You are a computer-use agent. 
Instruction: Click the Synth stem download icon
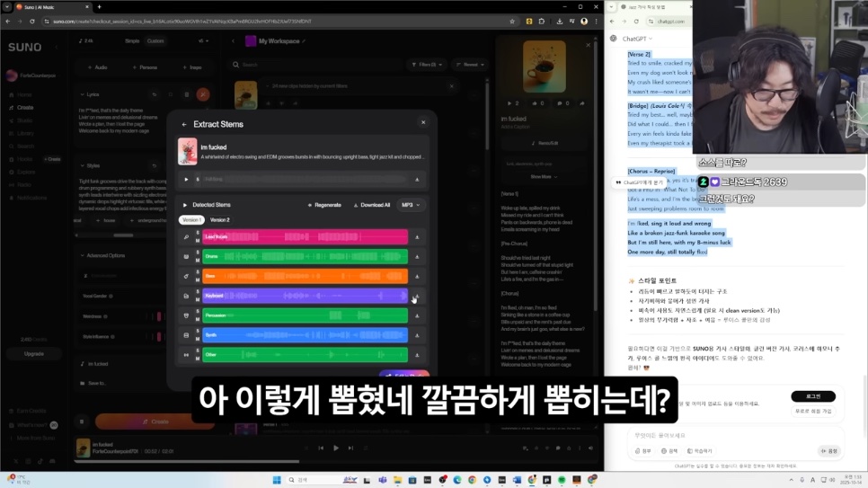[x=417, y=335]
